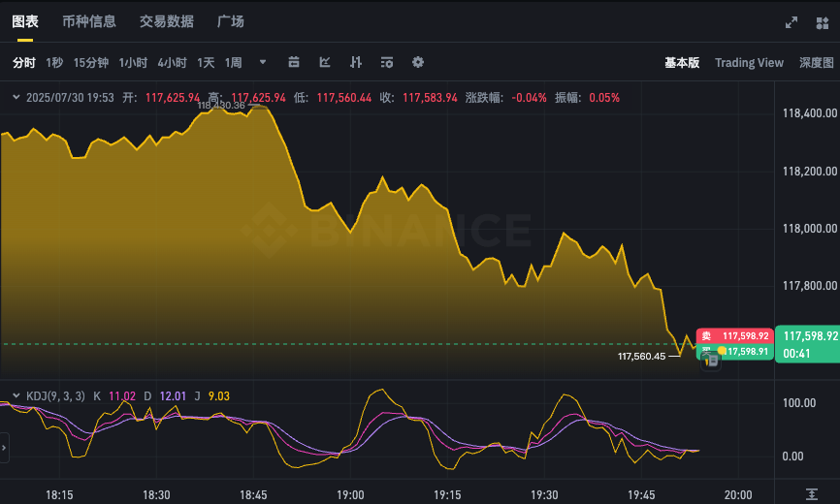Expand the left side panel arrow
This screenshot has width=840, height=504.
pos(5,448)
